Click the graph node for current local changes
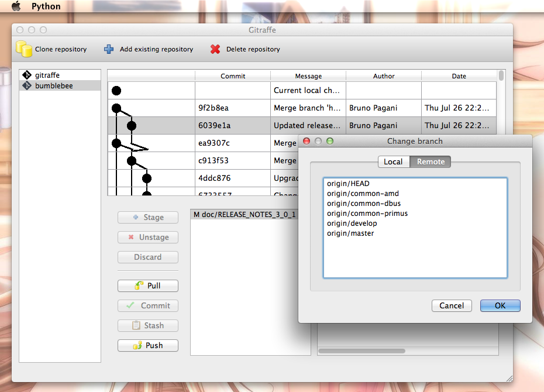This screenshot has width=544, height=392. pyautogui.click(x=116, y=91)
